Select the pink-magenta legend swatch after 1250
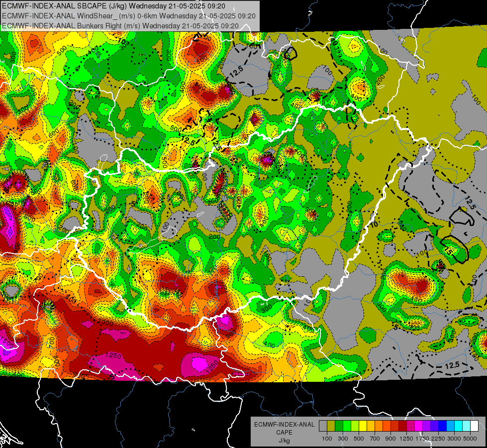Screen dimensions: 487x448 (410, 426)
